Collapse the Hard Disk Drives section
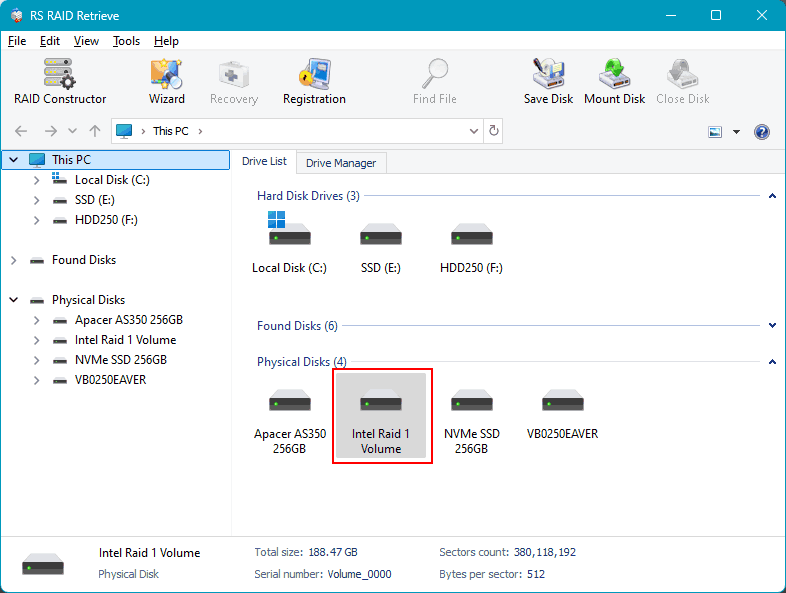 pyautogui.click(x=772, y=196)
